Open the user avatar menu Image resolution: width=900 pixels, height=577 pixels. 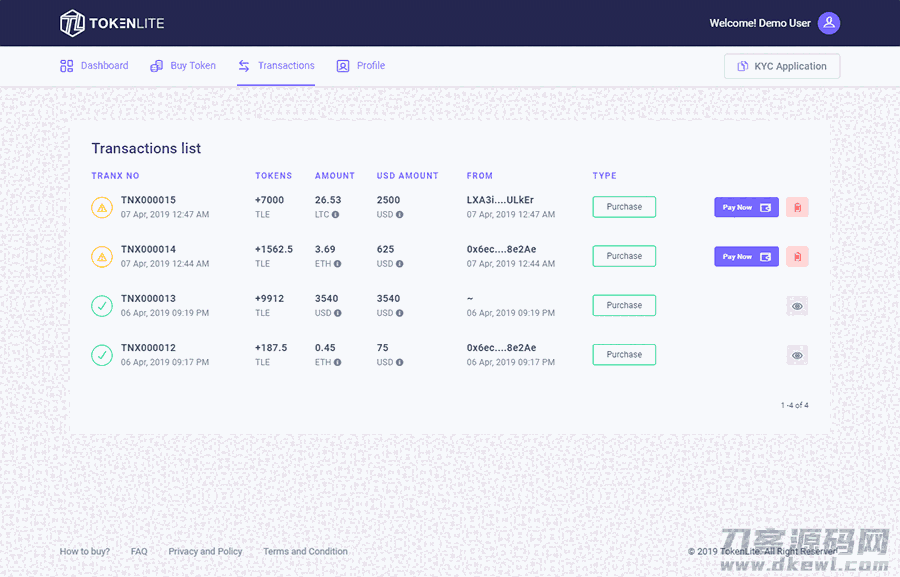829,23
